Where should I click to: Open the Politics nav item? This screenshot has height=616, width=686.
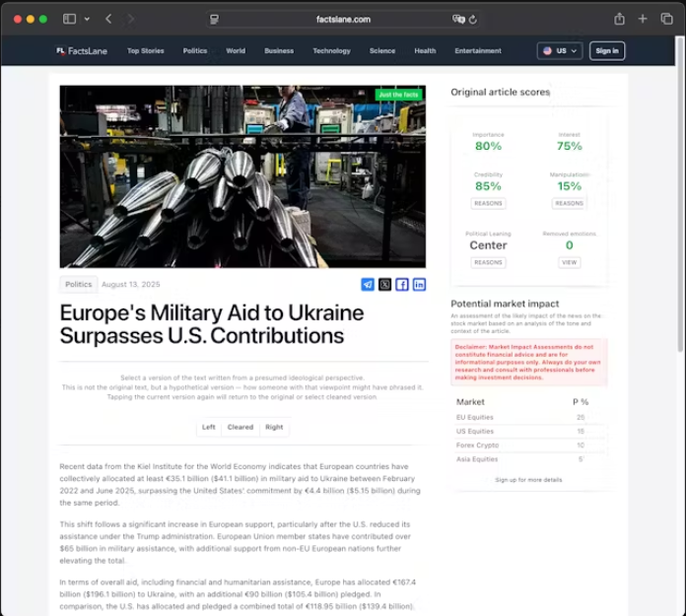point(195,50)
